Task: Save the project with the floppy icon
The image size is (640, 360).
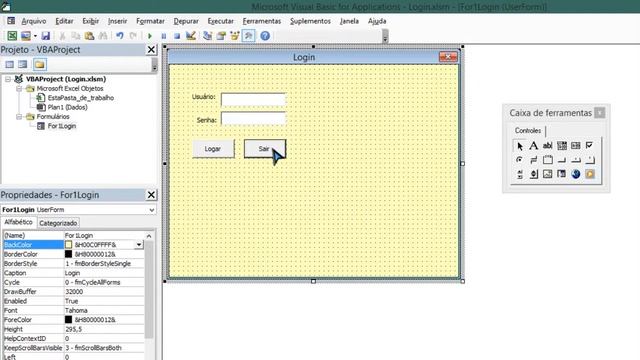Action: [x=45, y=36]
